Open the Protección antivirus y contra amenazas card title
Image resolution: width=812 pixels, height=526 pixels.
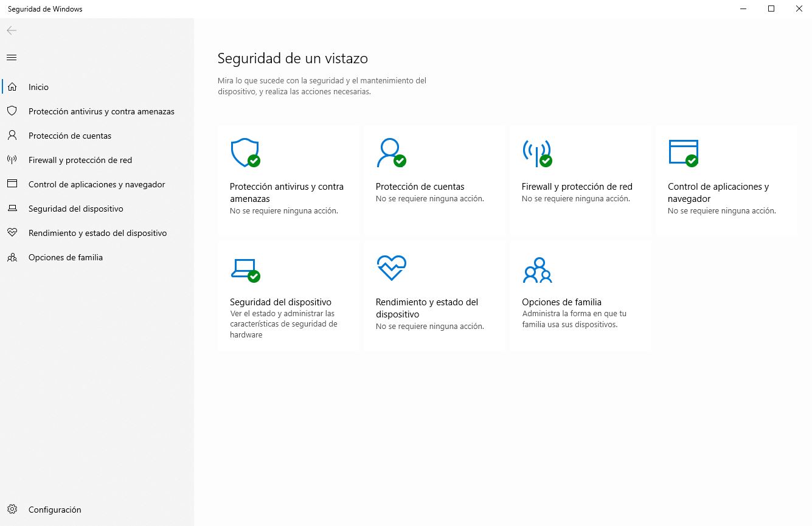tap(286, 193)
